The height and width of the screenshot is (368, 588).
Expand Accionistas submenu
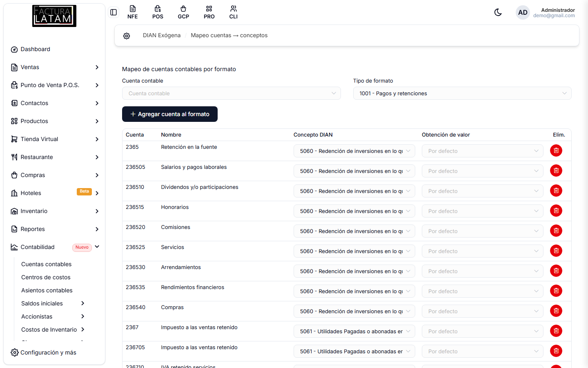[53, 316]
